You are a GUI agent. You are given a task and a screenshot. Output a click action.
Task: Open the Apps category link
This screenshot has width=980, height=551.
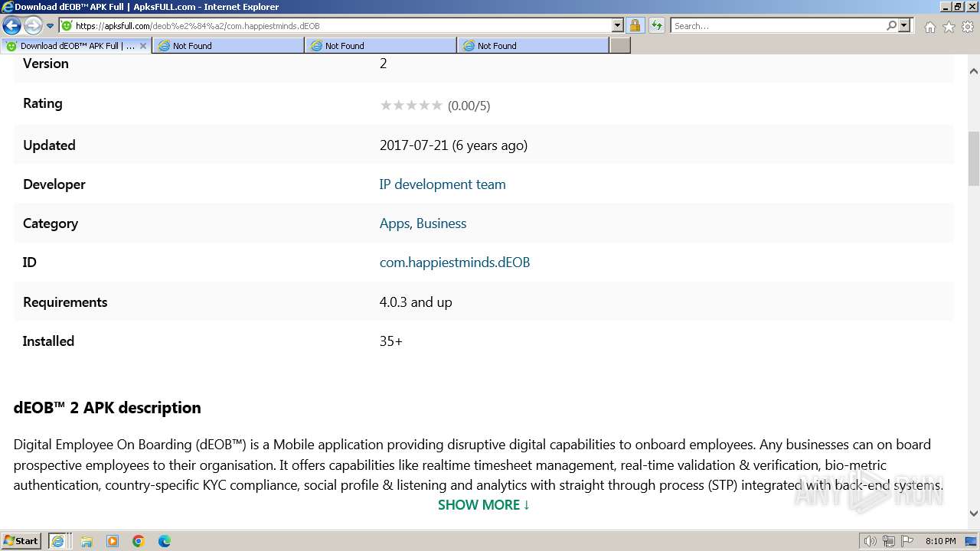pyautogui.click(x=394, y=223)
